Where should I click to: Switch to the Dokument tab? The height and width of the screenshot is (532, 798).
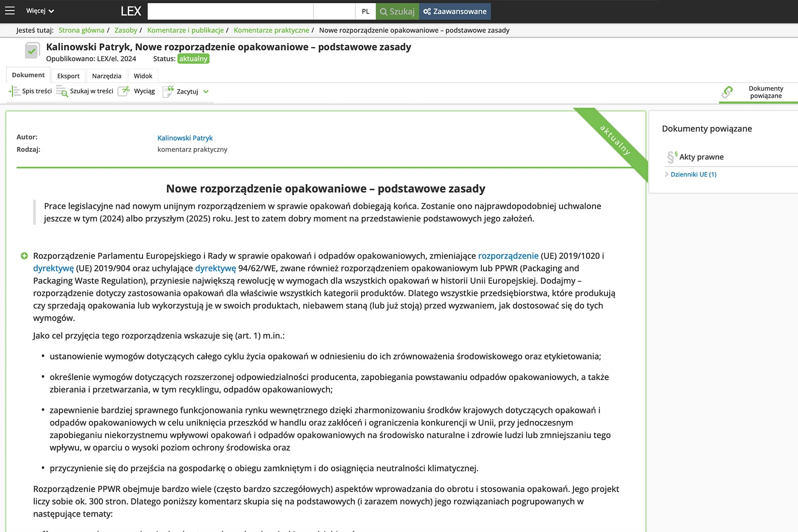pyautogui.click(x=28, y=75)
